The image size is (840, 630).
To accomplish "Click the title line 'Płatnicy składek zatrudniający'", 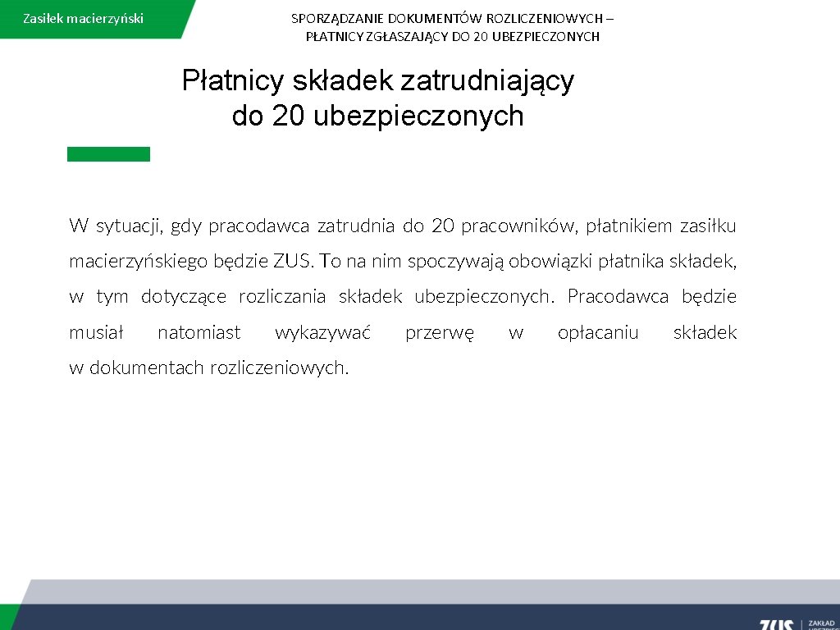I will tap(378, 81).
